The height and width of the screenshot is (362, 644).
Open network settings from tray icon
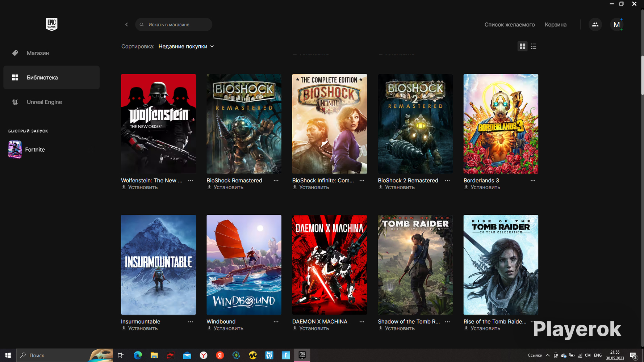coord(580,355)
